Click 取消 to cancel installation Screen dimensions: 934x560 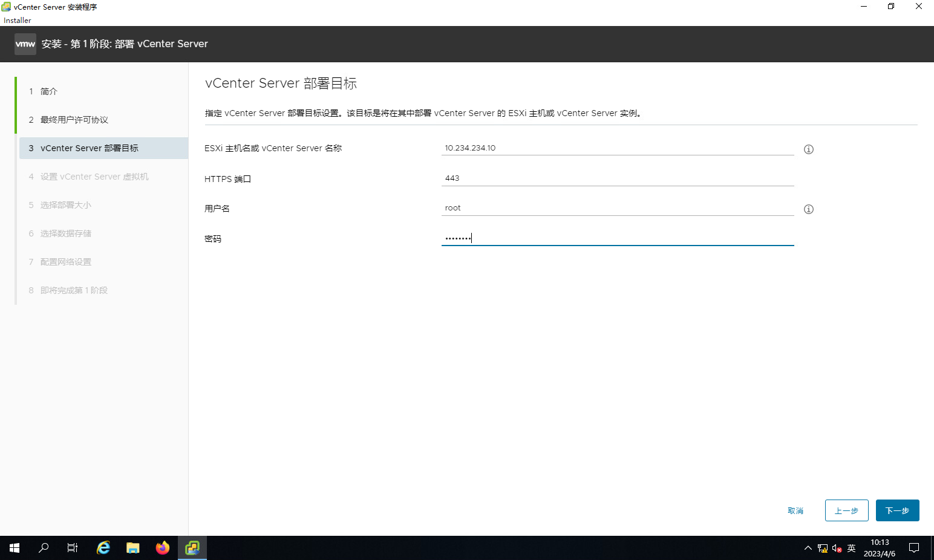[795, 511]
